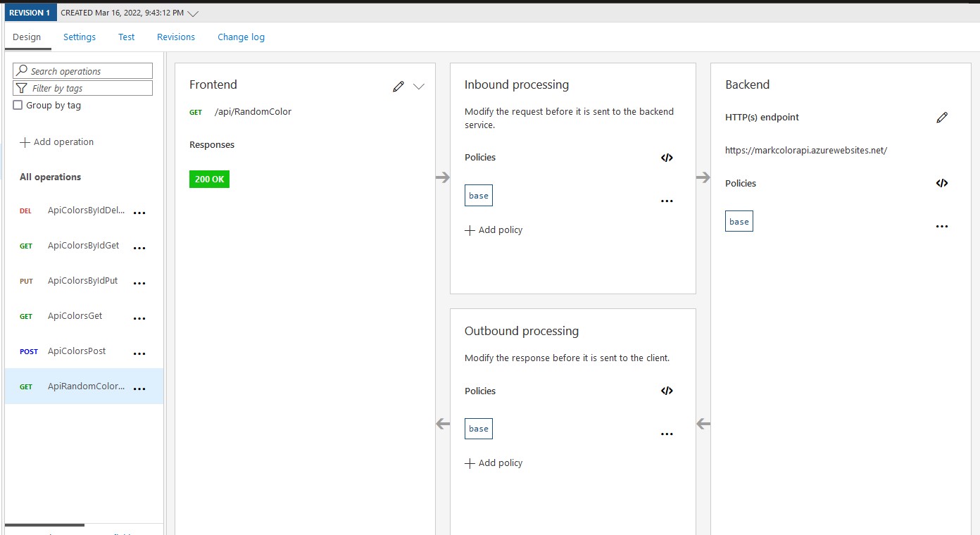Viewport: 980px width, 535px height.
Task: Edit the Backend HTTP(s) endpoint
Action: click(x=942, y=118)
